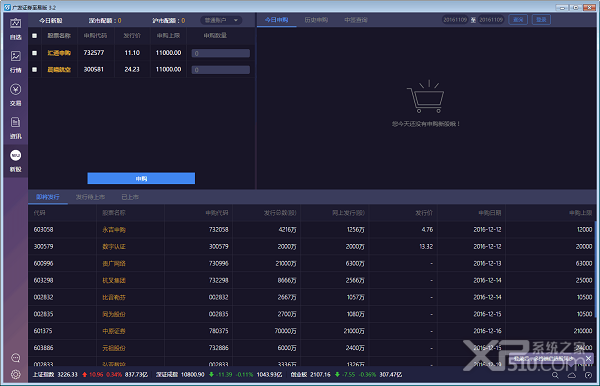Select row with code 603298

pos(311,280)
